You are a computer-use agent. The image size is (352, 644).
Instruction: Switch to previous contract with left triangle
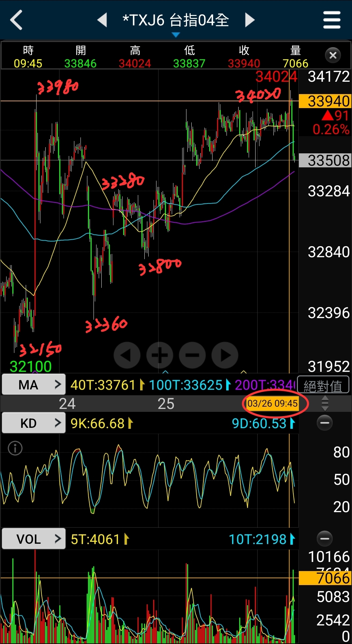102,20
